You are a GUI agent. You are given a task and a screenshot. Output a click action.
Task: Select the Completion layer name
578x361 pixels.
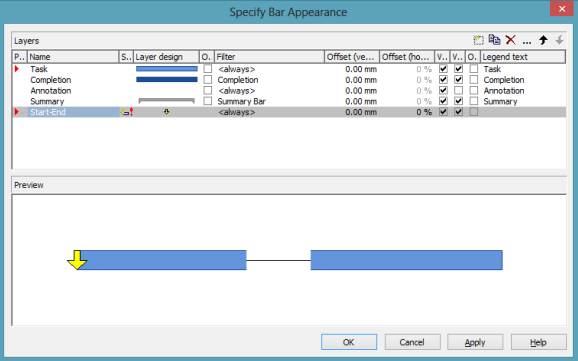(51, 80)
